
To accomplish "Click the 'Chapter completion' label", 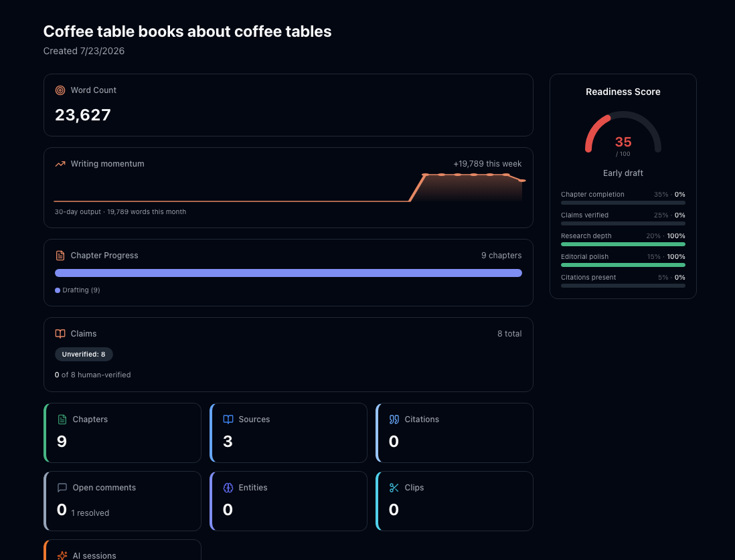I will click(x=592, y=195).
